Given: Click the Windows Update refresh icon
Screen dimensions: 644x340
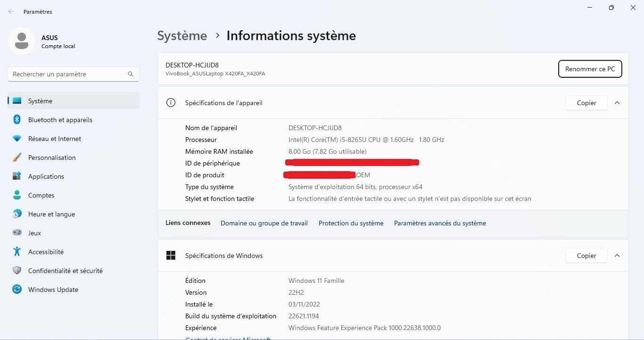Looking at the screenshot, I should pos(17,290).
